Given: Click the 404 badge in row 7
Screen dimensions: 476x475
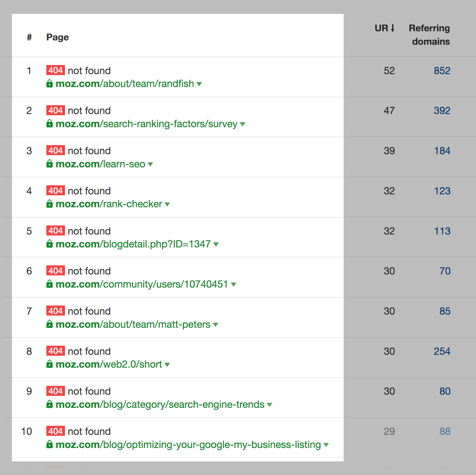Looking at the screenshot, I should pyautogui.click(x=56, y=311).
